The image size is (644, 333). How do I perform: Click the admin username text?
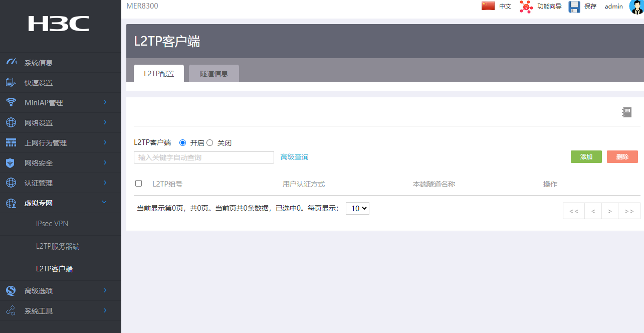pyautogui.click(x=614, y=7)
